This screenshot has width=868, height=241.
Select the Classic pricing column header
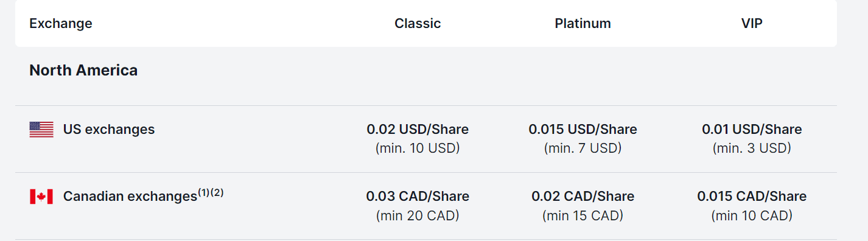pos(418,24)
